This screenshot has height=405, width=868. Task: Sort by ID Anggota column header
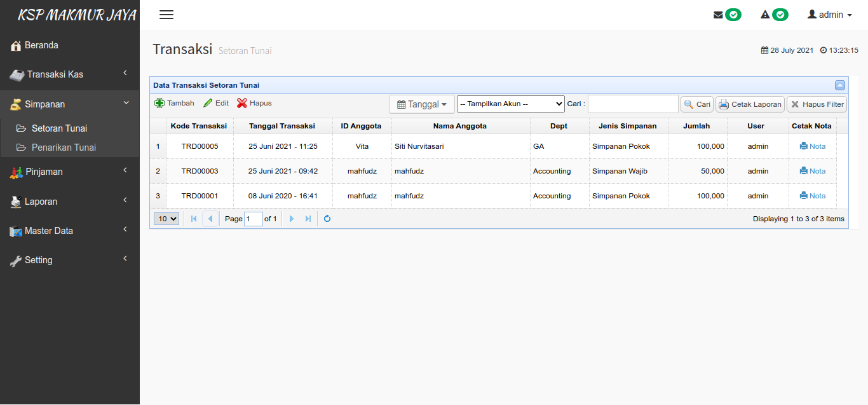tap(362, 126)
